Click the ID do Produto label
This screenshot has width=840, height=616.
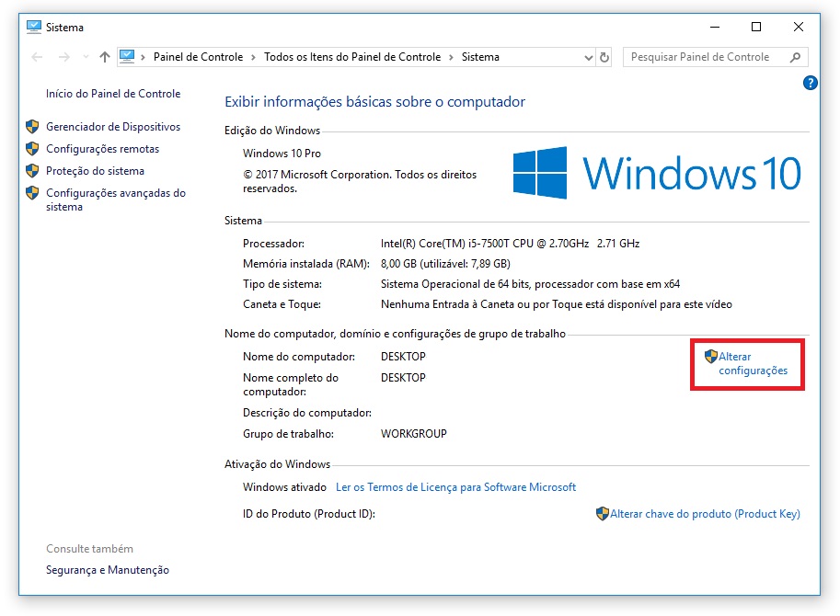[x=308, y=514]
